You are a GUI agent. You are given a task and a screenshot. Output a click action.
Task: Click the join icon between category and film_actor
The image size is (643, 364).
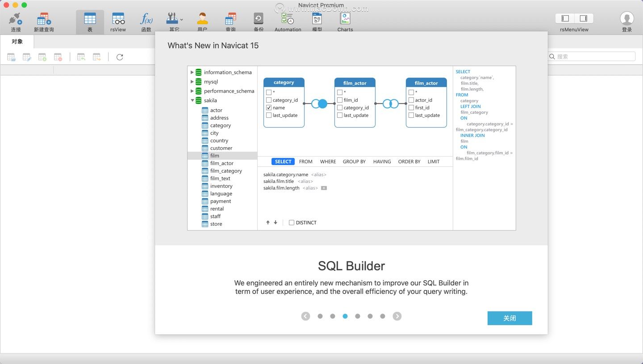pyautogui.click(x=319, y=103)
